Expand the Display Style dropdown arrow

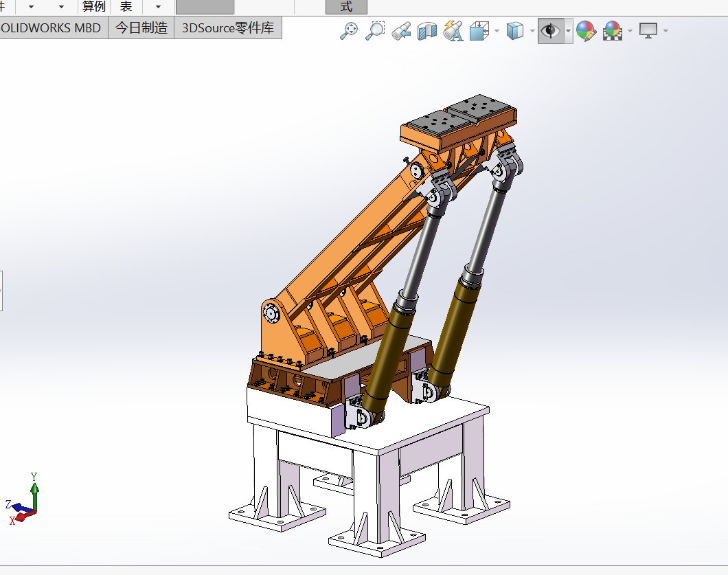tap(532, 31)
